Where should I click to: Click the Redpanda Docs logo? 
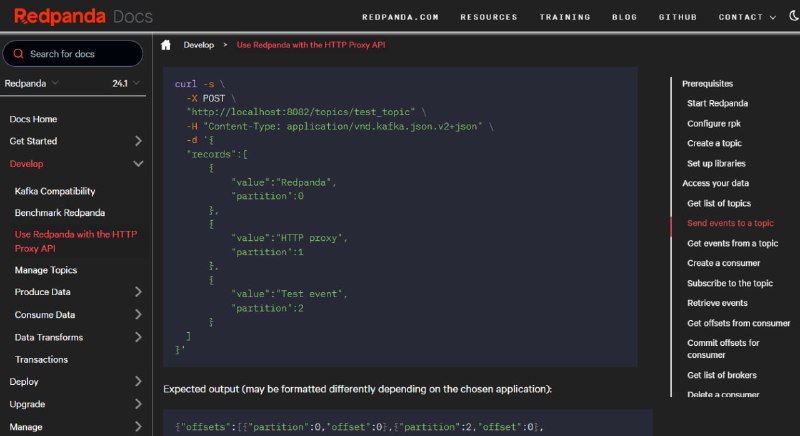[x=83, y=16]
